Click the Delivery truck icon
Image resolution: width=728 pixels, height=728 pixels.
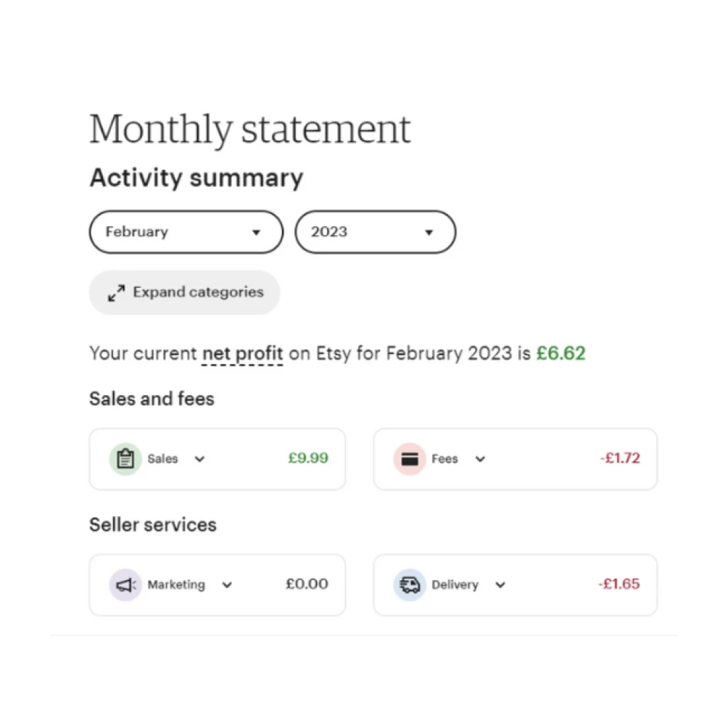tap(409, 584)
